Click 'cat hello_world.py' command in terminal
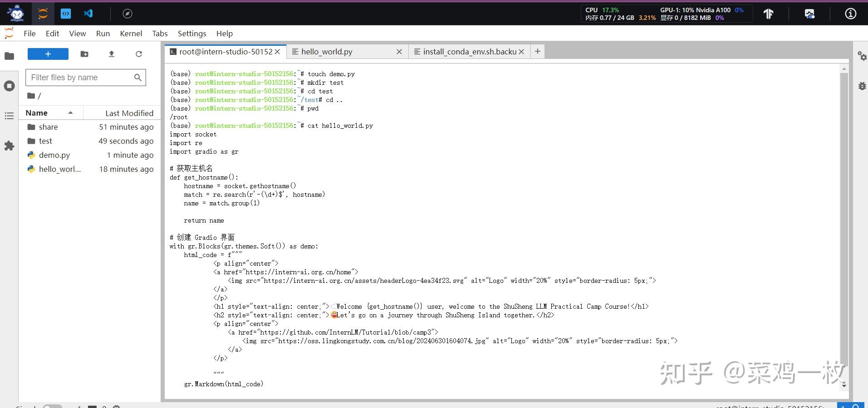Viewport: 868px width, 408px height. (340, 126)
